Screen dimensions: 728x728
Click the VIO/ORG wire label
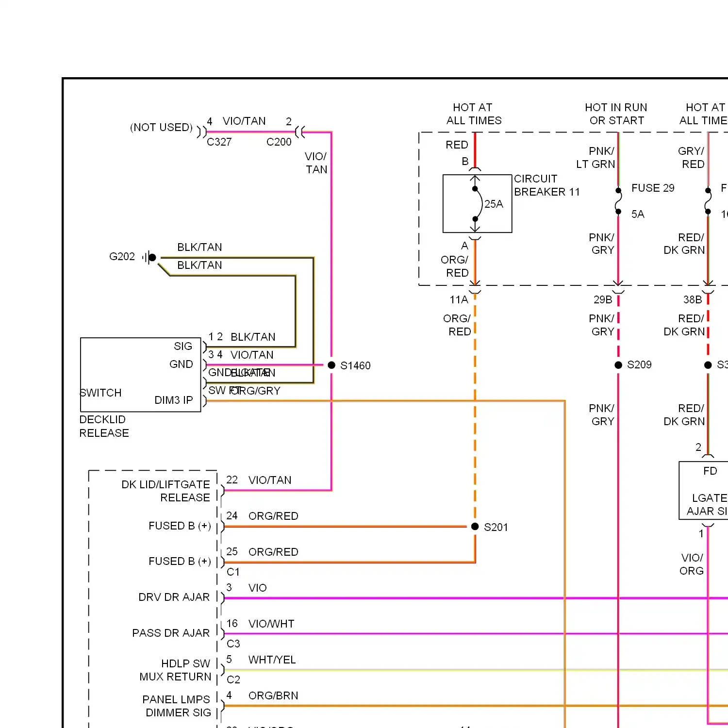692,564
